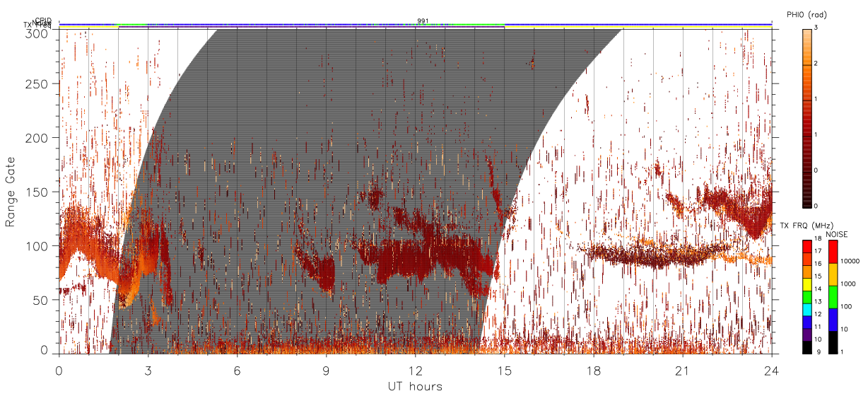Click the green swatch in TX FRQ legend
The image size is (868, 401).
807,297
